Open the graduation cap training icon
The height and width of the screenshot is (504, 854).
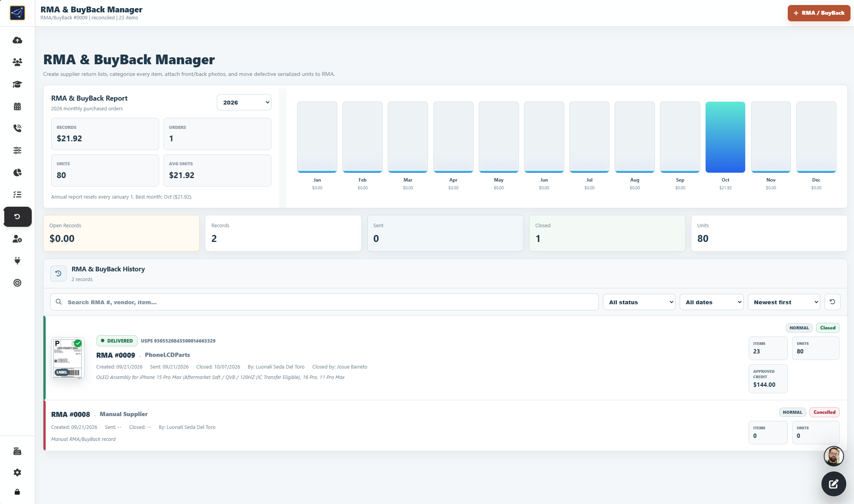tap(17, 84)
